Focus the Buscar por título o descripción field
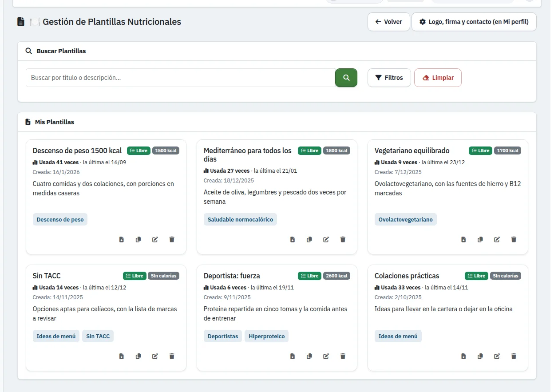 181,78
